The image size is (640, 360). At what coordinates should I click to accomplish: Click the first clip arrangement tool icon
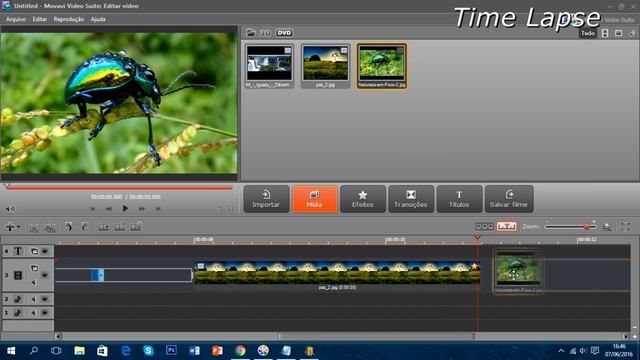pos(103,227)
